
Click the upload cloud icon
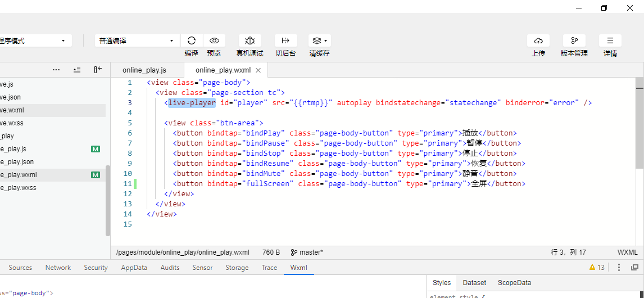[x=538, y=40]
